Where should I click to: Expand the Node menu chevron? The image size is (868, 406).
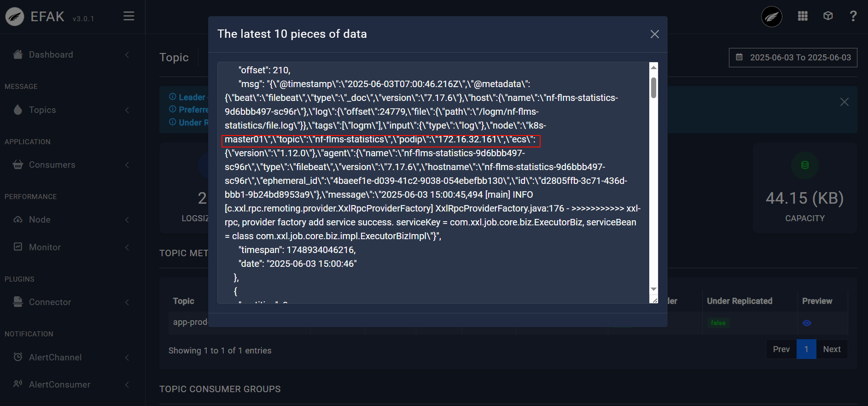point(127,220)
